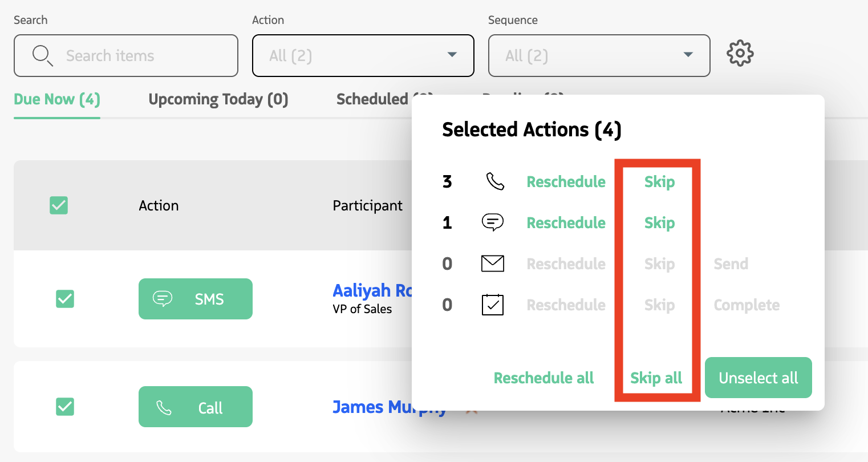The height and width of the screenshot is (462, 868).
Task: Uncheck the checkbox next to the Call action row
Action: (64, 407)
